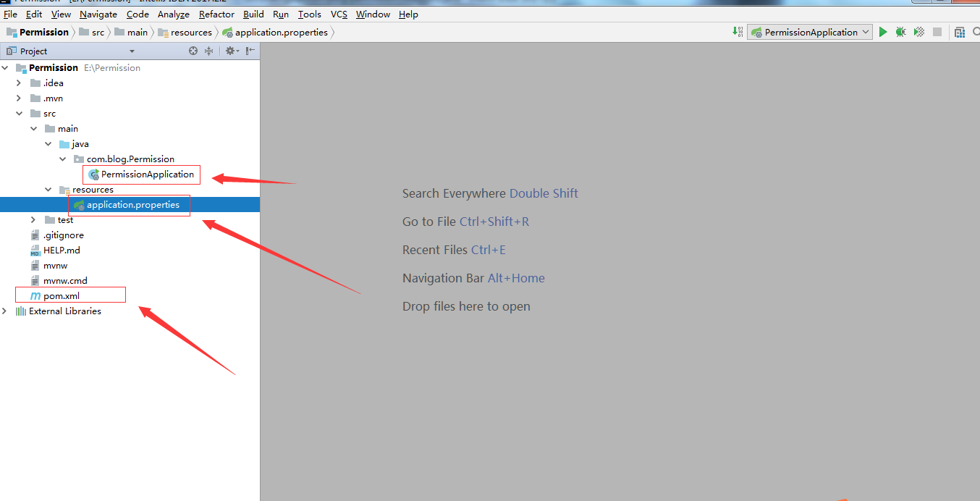Open Project Structure icon in toolbar
Viewport: 980px width, 501px height.
(960, 32)
